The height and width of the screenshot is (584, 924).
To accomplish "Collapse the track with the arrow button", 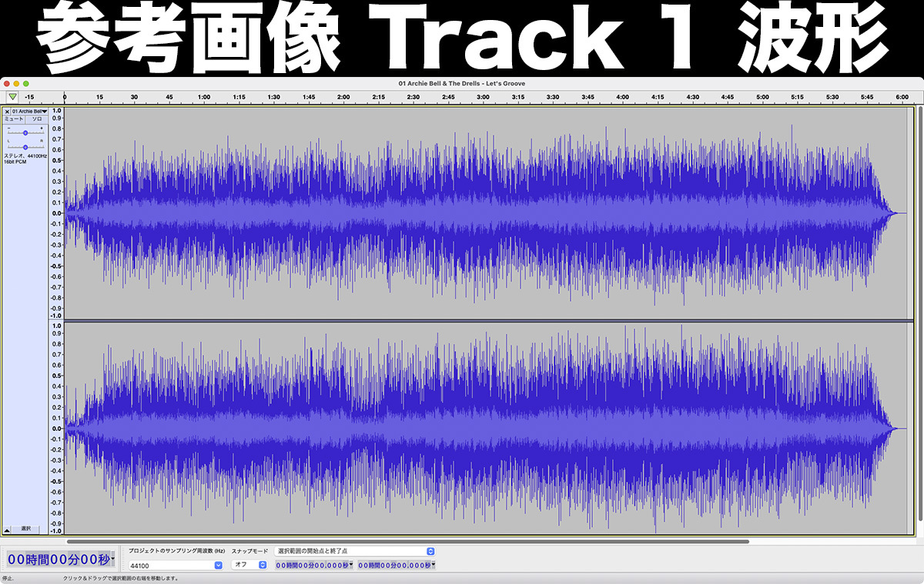I will (7, 529).
